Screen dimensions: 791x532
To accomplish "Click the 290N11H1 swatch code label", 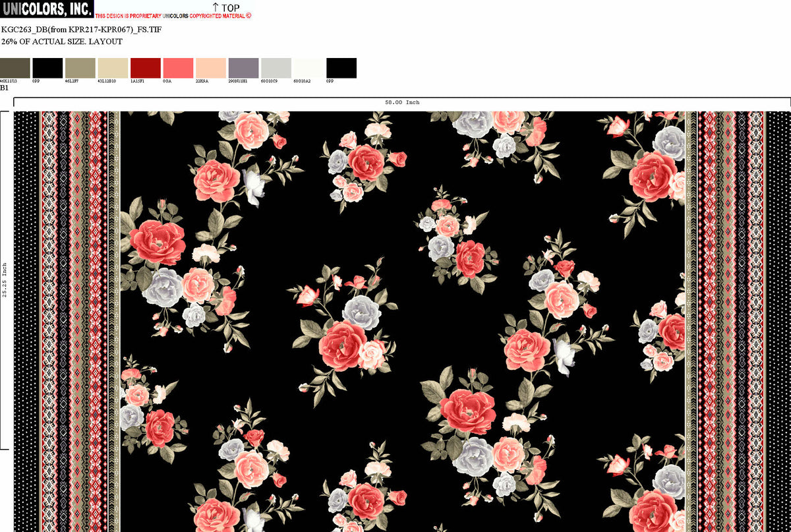I will pos(237,81).
